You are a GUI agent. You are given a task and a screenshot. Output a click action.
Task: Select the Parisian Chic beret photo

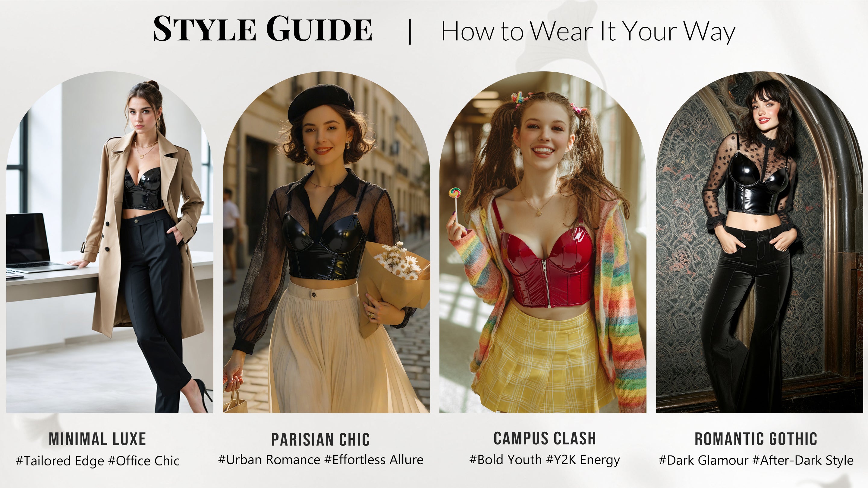click(x=326, y=242)
